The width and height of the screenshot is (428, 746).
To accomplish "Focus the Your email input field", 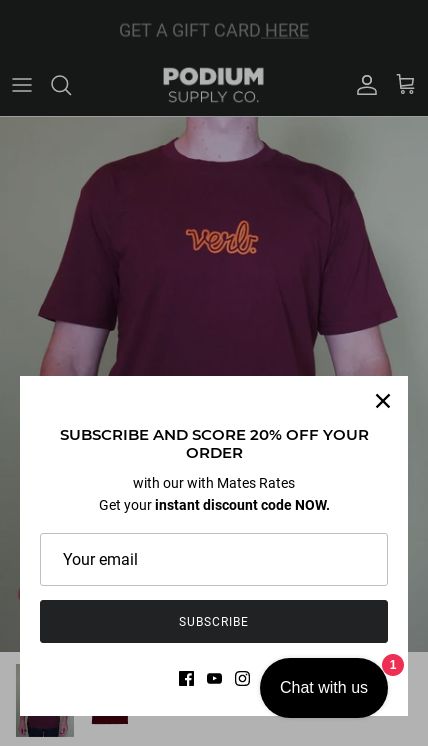I will coord(214,560).
